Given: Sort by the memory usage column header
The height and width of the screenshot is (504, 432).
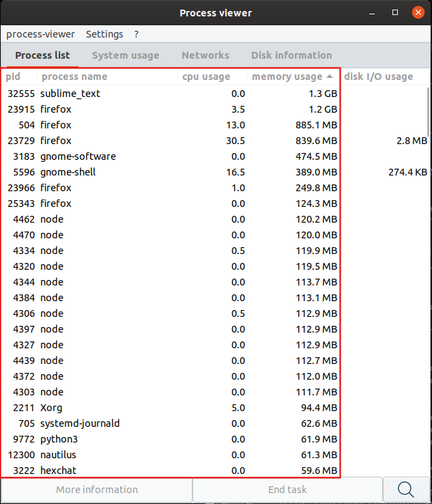Looking at the screenshot, I should tap(293, 76).
